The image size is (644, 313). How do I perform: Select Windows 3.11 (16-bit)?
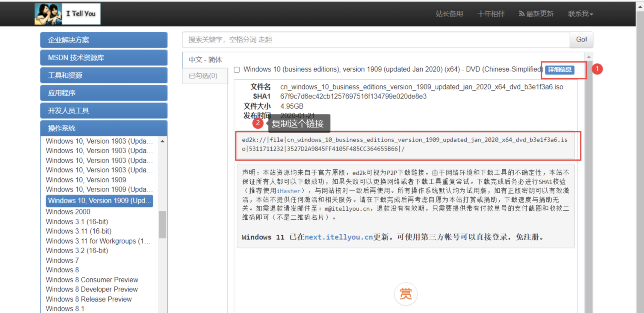click(x=78, y=231)
